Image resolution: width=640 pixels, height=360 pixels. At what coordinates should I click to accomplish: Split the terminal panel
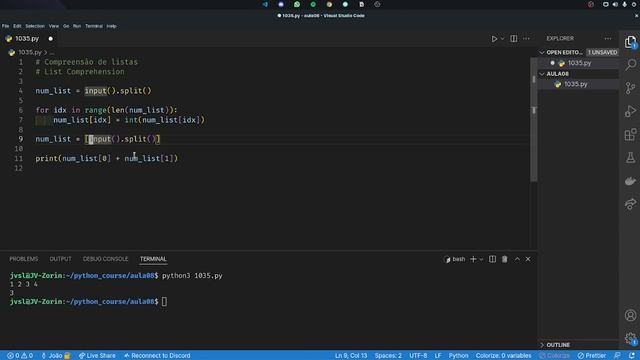[x=493, y=259]
